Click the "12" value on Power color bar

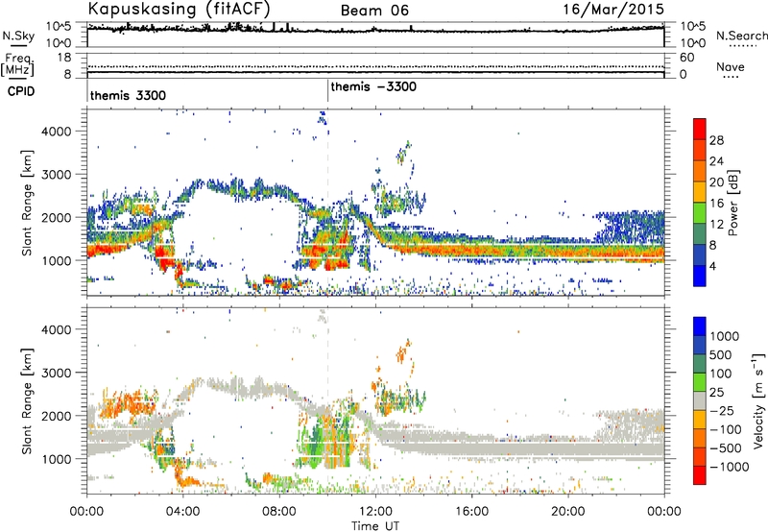click(716, 225)
